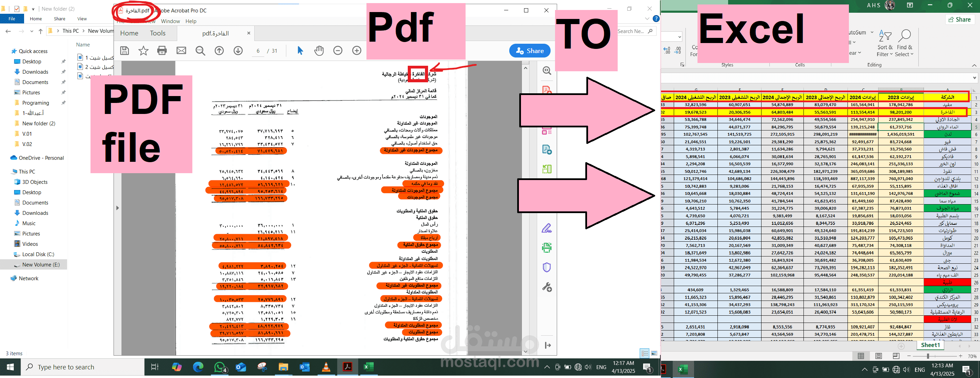Click Increase Decimal in Excel ribbon

tap(667, 50)
